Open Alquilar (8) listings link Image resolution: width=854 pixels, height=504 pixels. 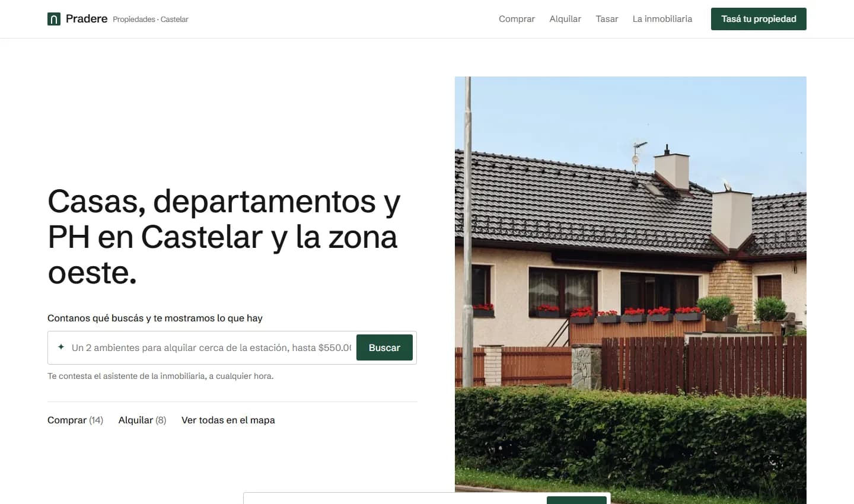click(142, 420)
